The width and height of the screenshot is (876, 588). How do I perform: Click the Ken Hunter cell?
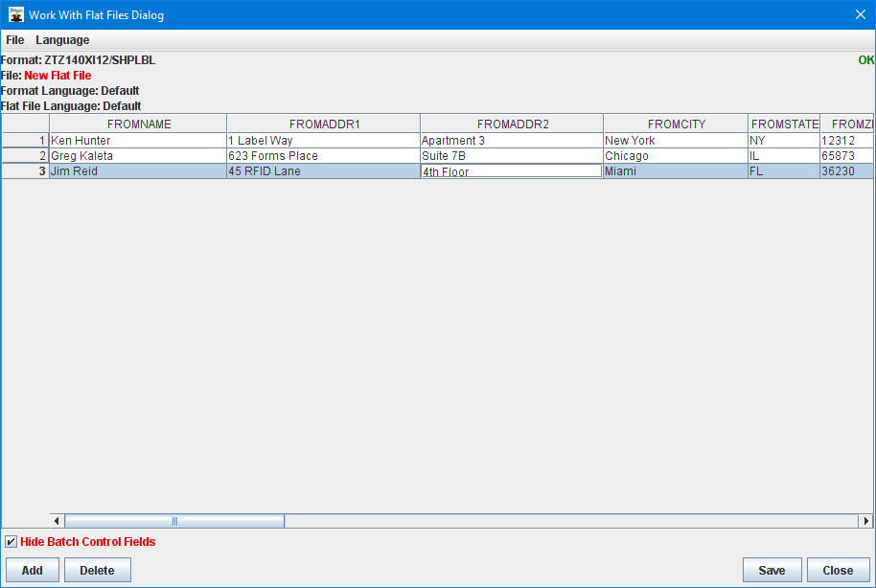(x=138, y=141)
